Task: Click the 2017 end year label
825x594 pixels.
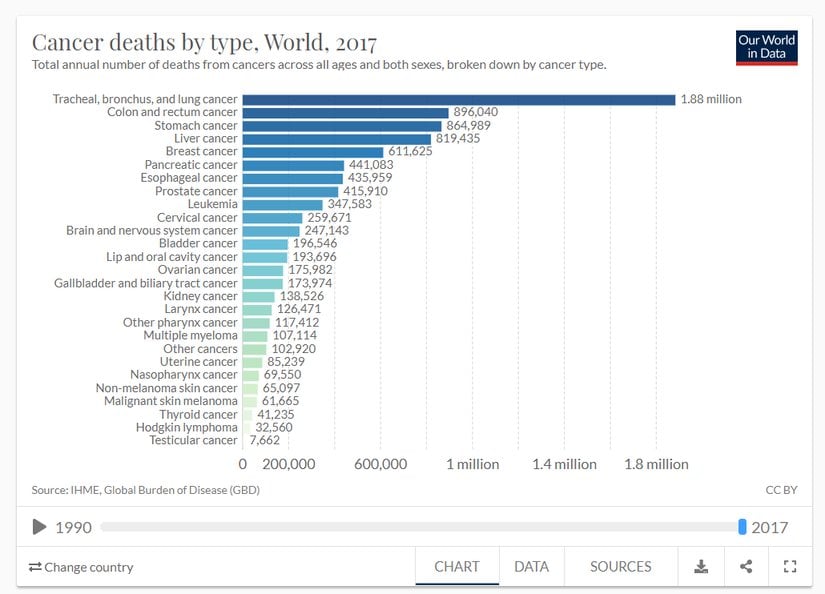Action: pos(769,527)
